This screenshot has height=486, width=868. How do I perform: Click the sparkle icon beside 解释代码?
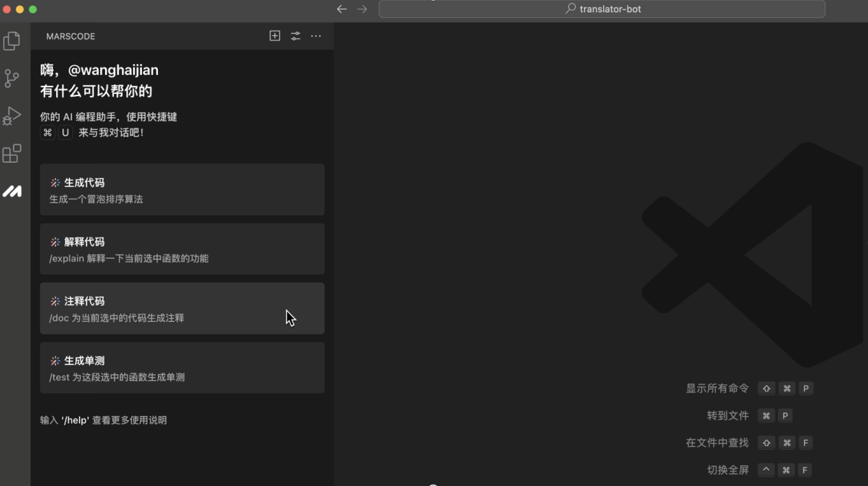55,242
